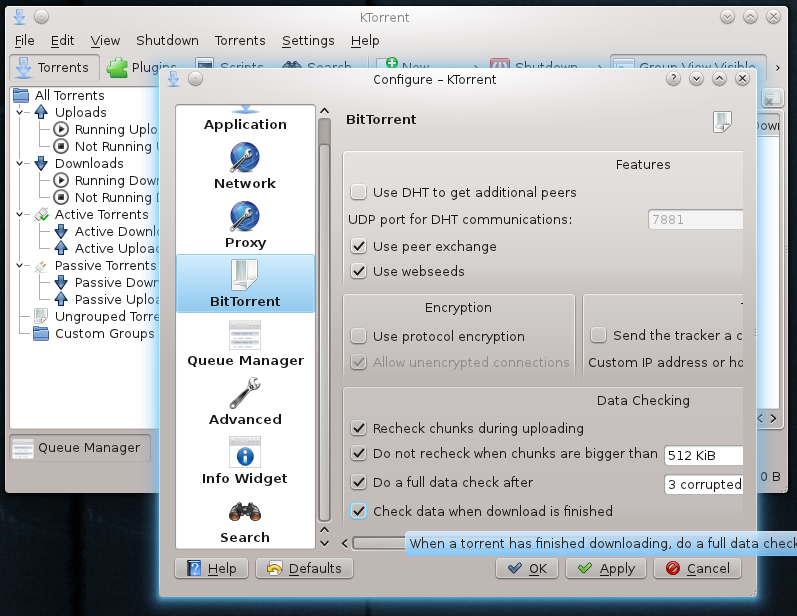Click the help question mark titlebar icon
The image size is (797, 616).
[673, 79]
